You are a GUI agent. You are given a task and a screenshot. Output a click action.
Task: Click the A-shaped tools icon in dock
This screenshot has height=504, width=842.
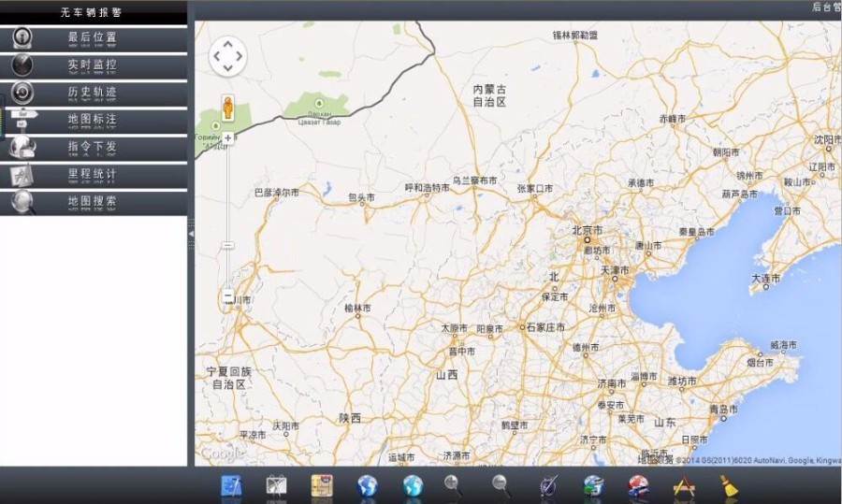[x=684, y=485]
